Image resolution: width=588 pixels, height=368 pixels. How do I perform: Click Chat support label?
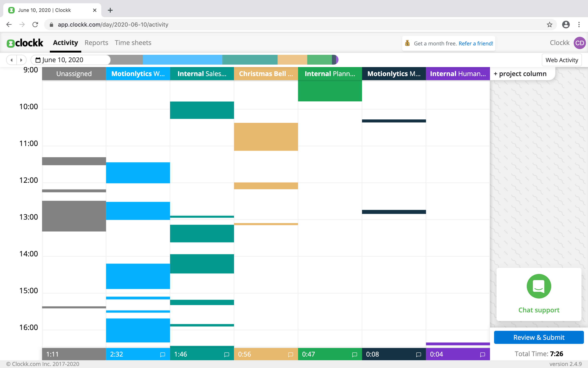[x=539, y=310]
